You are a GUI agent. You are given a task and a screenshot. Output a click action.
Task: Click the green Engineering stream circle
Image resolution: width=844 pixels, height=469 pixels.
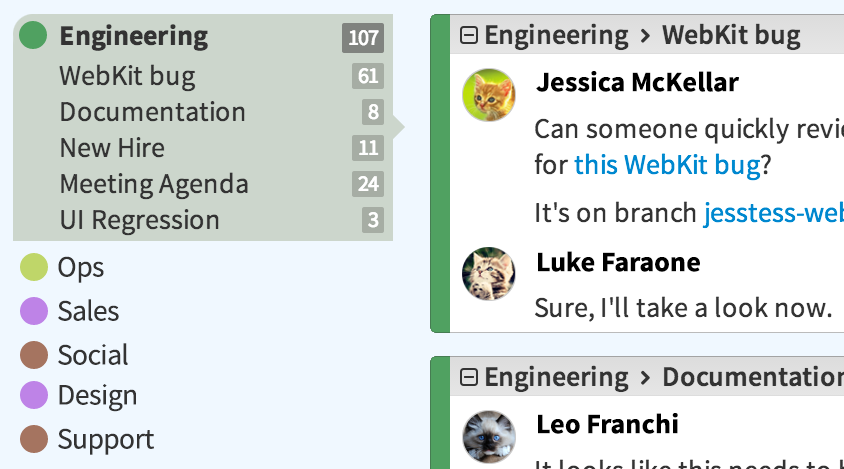[33, 37]
